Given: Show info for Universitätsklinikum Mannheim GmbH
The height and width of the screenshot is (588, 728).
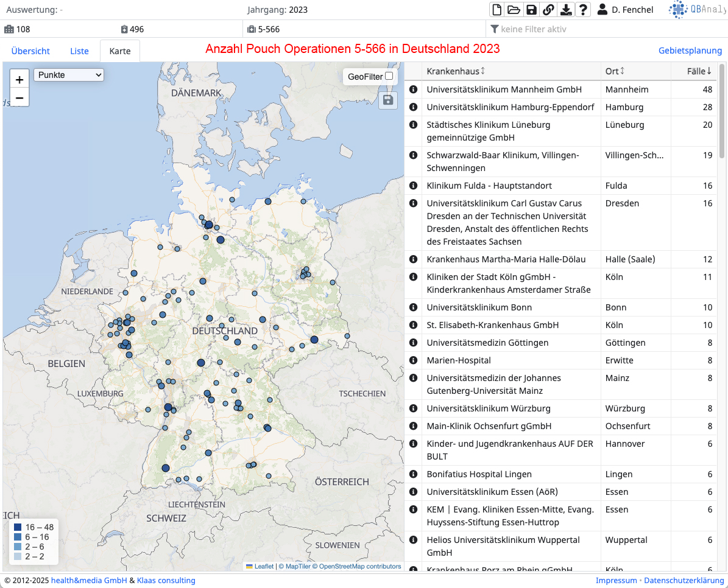Looking at the screenshot, I should [x=413, y=89].
